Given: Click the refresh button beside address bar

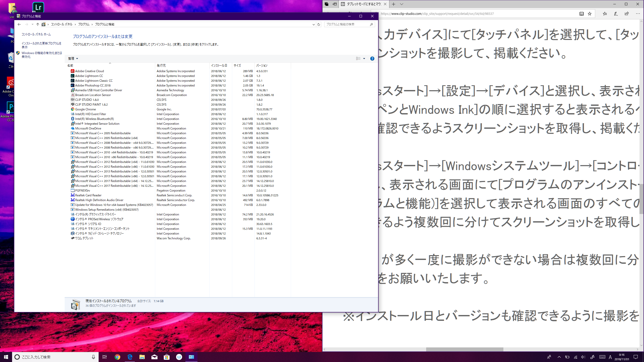Looking at the screenshot, I should tap(318, 24).
